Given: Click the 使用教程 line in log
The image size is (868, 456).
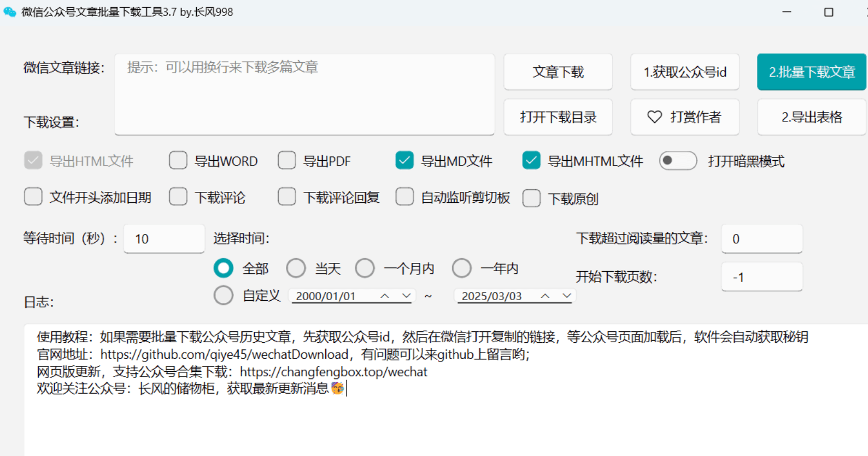Looking at the screenshot, I should pos(422,337).
